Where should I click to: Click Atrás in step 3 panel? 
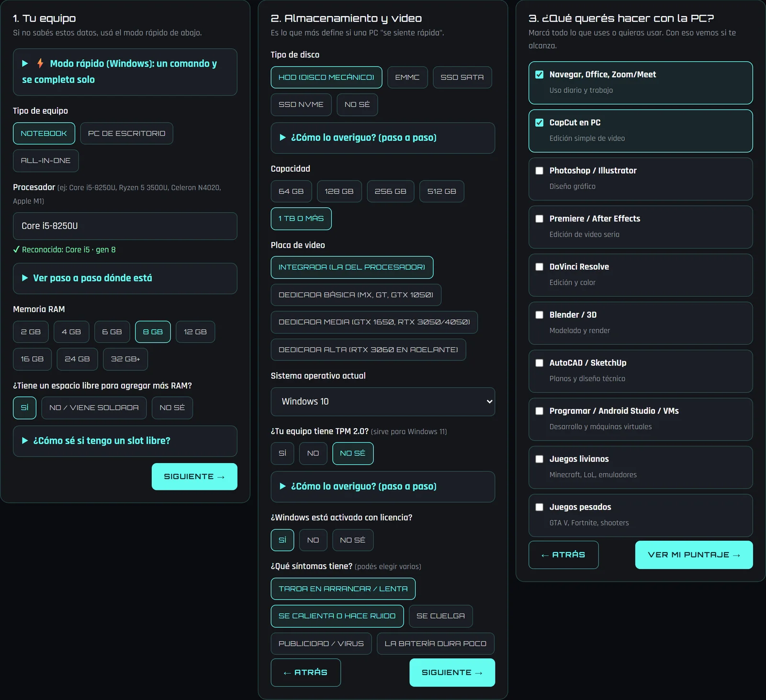click(563, 555)
